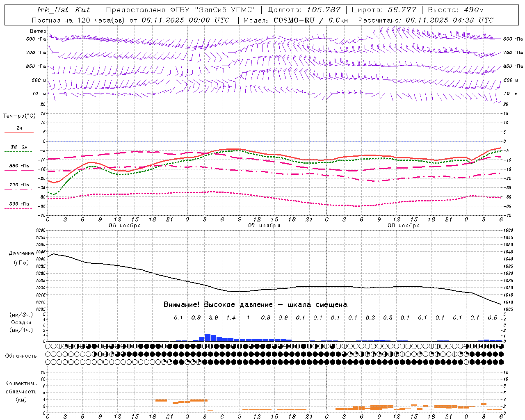Click the 500 м wind level label on left
525x420 pixels.
(x=39, y=80)
